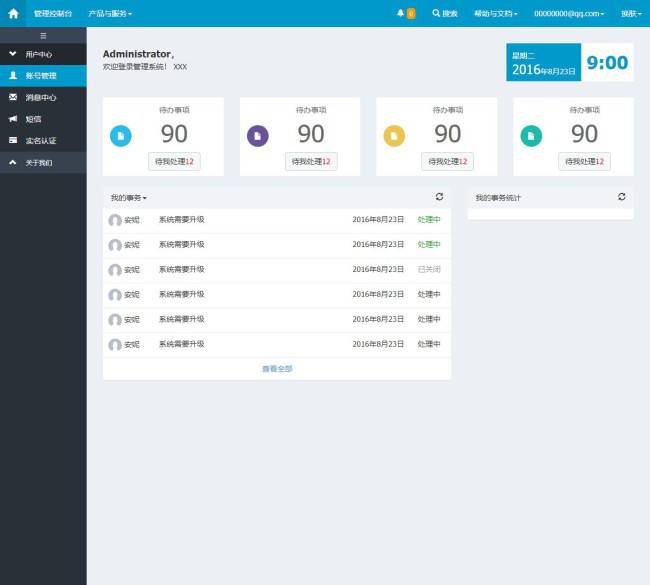Click the 星期二 2016年8月23日 date tile
The width and height of the screenshot is (650, 585).
click(x=543, y=63)
